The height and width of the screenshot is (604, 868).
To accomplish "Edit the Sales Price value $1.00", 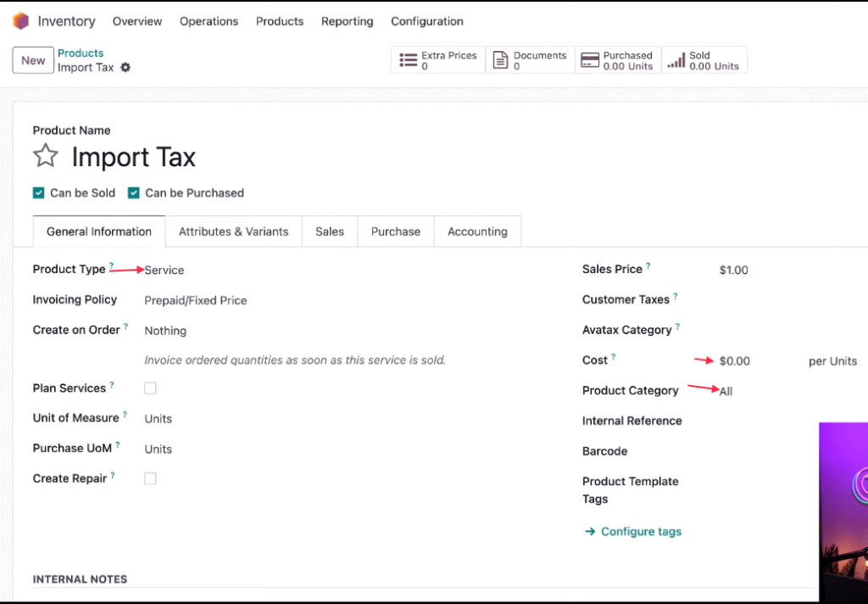I will 733,270.
